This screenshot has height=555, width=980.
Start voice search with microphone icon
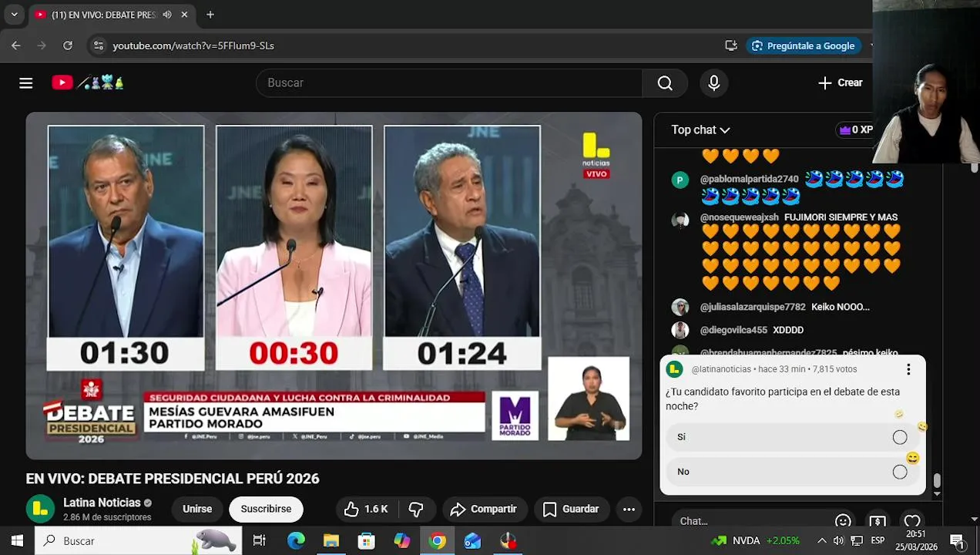[713, 82]
